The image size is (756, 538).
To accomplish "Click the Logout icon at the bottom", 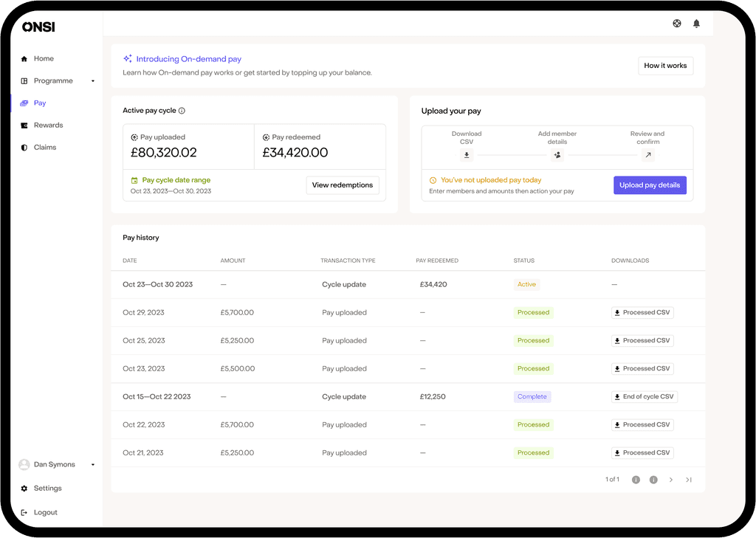I will tap(24, 512).
